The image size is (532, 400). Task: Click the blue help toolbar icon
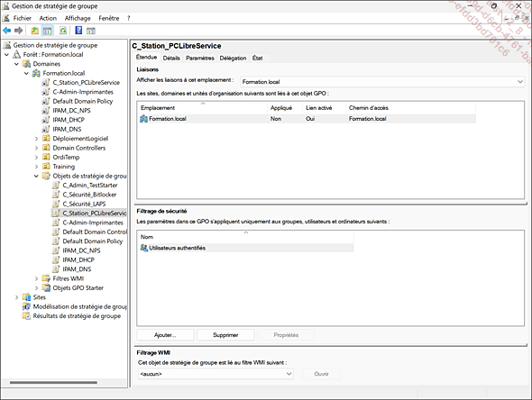pos(78,31)
